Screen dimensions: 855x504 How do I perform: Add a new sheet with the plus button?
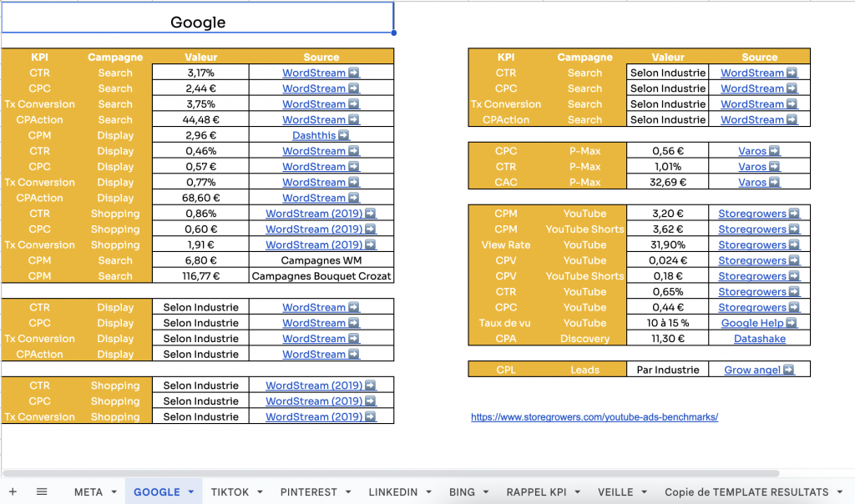coord(13,492)
